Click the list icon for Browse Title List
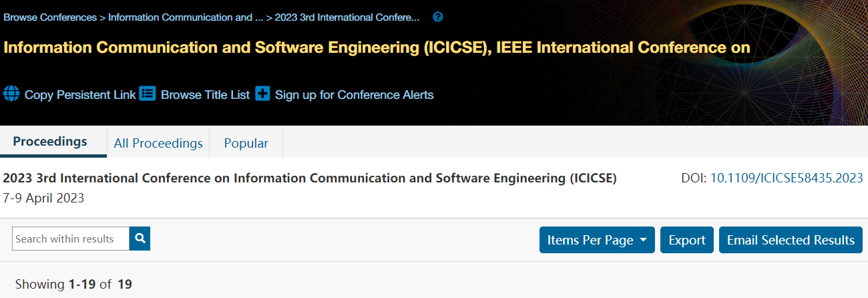 148,94
